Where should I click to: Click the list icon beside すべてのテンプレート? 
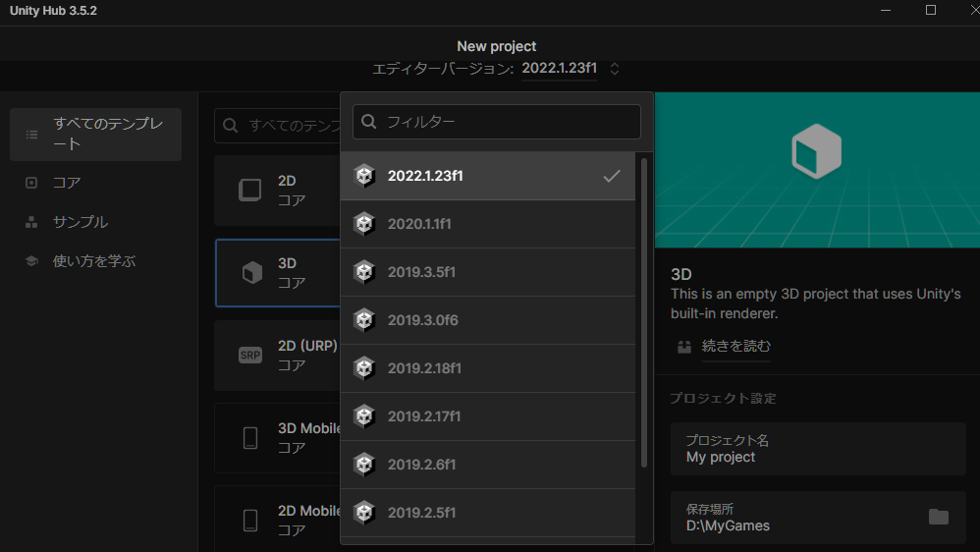(31, 135)
